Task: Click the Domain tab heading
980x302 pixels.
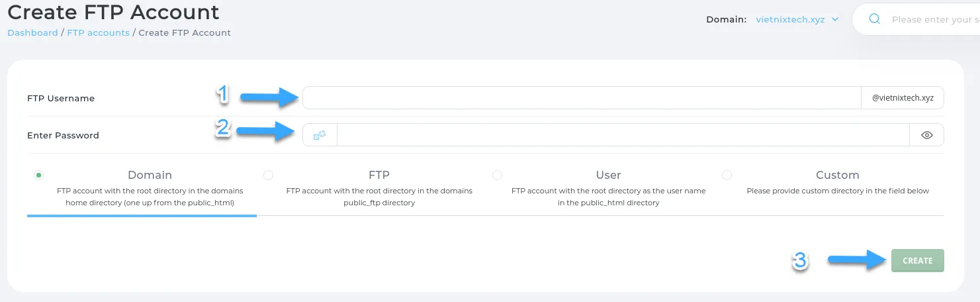Action: pyautogui.click(x=150, y=175)
